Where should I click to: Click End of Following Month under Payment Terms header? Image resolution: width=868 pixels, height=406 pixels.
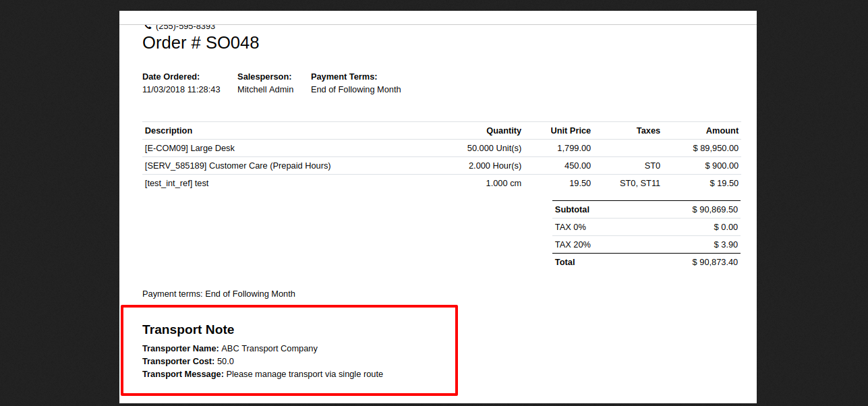click(x=355, y=90)
